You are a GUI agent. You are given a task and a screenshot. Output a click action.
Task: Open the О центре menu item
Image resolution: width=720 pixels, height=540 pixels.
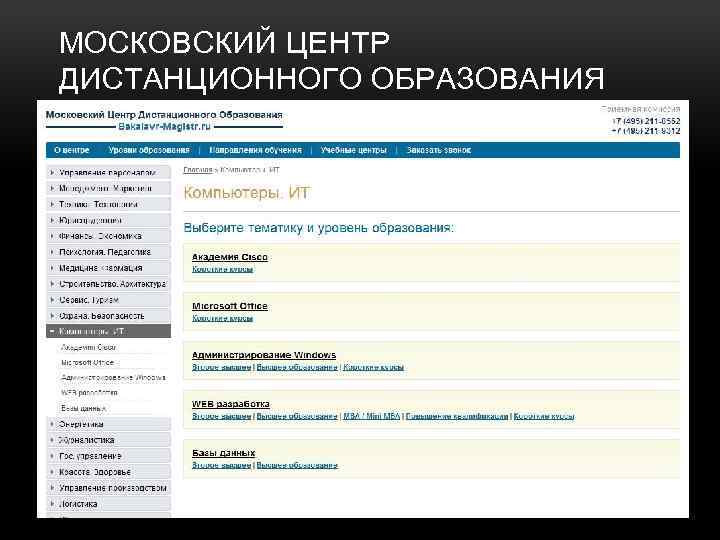pyautogui.click(x=72, y=150)
